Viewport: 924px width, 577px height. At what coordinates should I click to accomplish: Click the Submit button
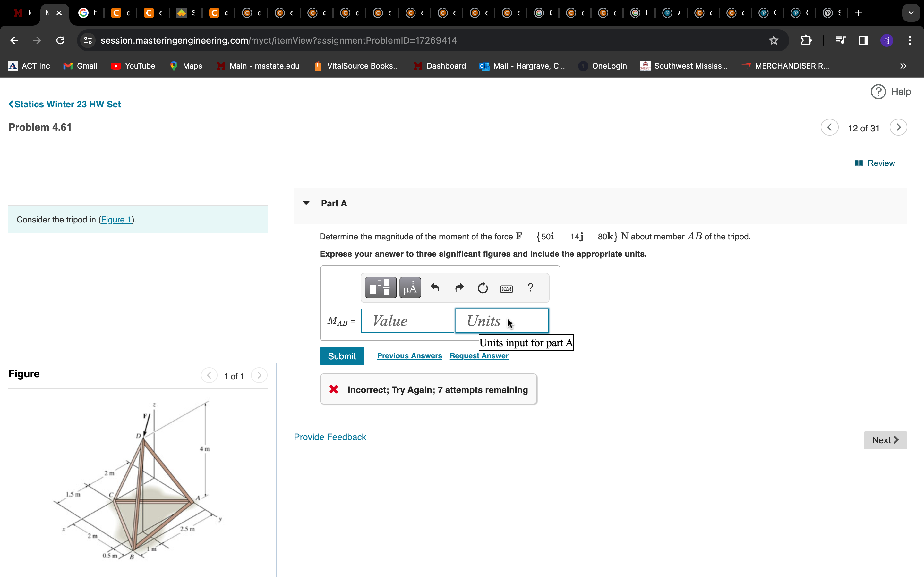[342, 356]
